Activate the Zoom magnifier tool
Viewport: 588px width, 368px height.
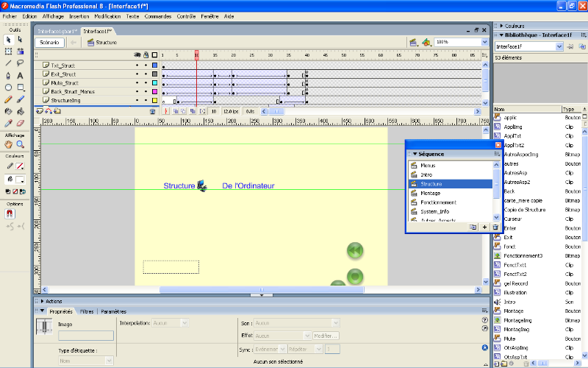tap(20, 145)
